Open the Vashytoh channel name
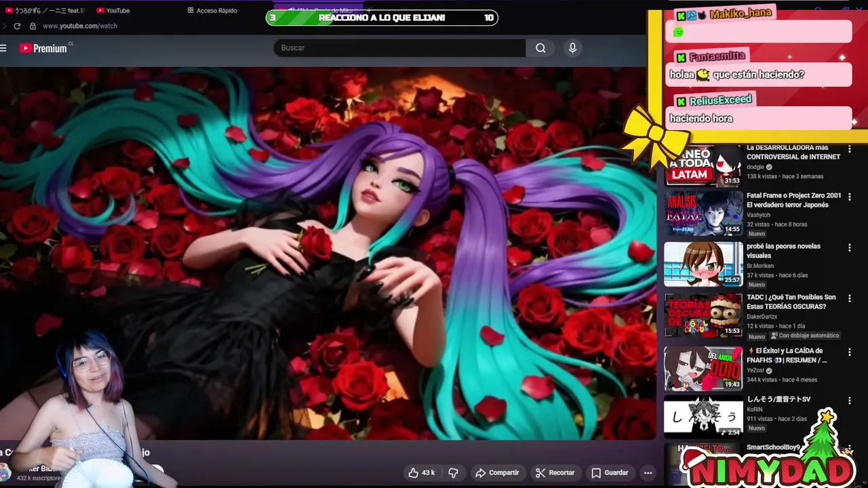Image resolution: width=868 pixels, height=488 pixels. 758,215
